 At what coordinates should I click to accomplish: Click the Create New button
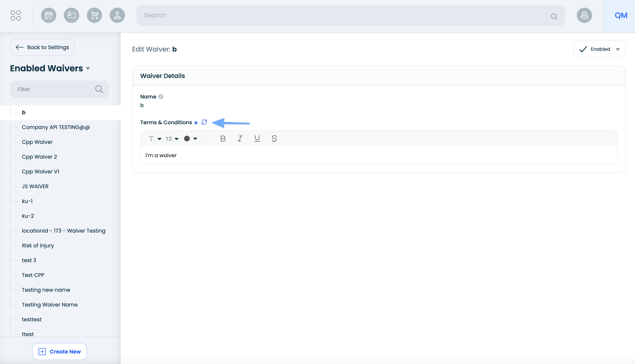[59, 352]
